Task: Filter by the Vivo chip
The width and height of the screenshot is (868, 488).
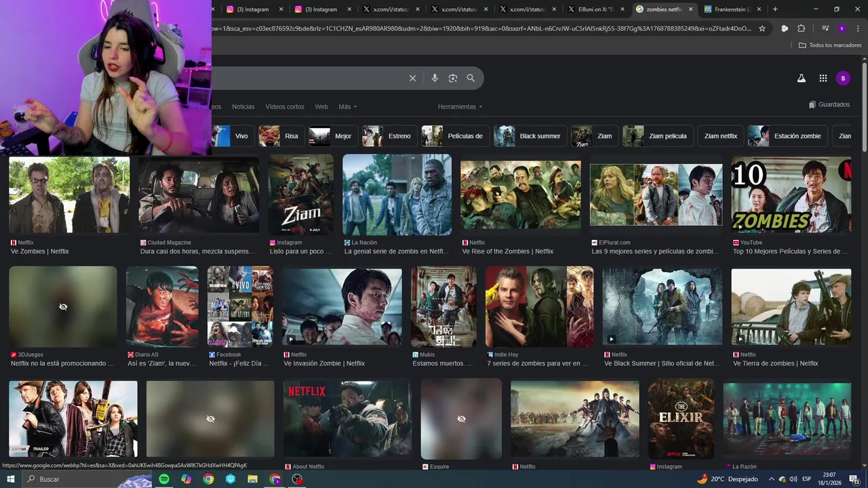Action: tap(232, 136)
